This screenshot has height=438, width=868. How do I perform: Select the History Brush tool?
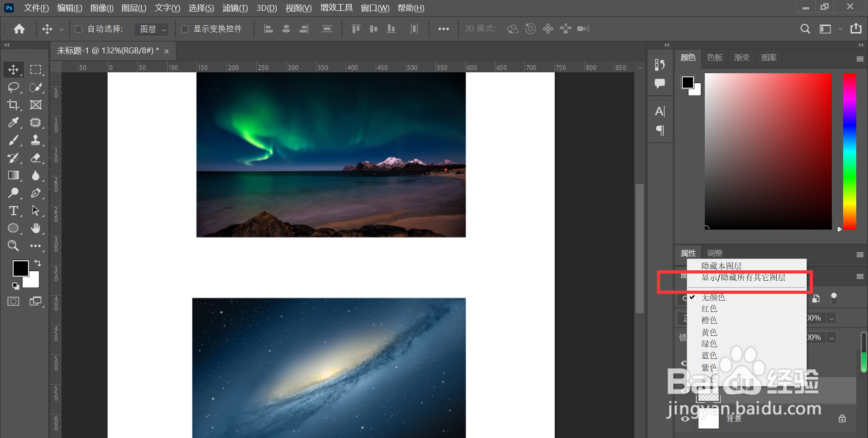(x=13, y=158)
